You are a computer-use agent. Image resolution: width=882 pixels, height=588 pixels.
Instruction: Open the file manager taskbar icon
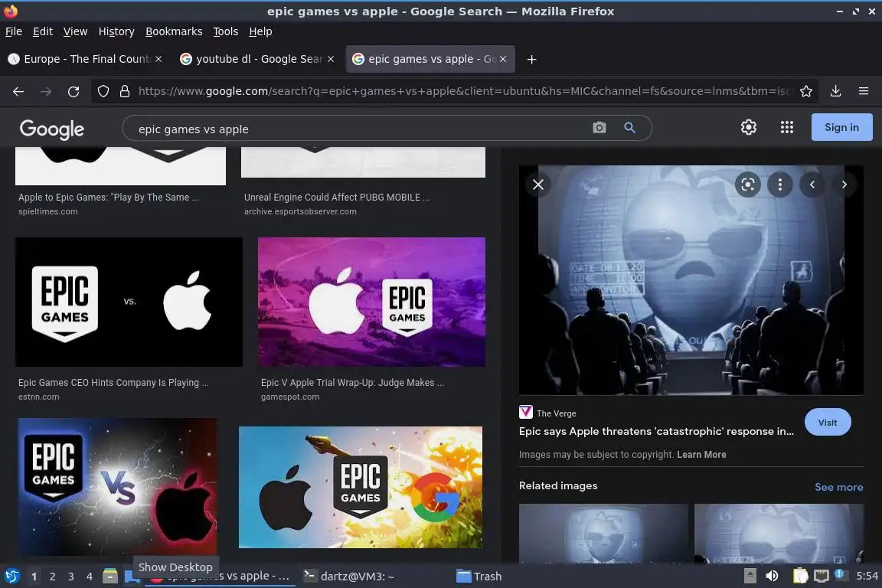110,577
